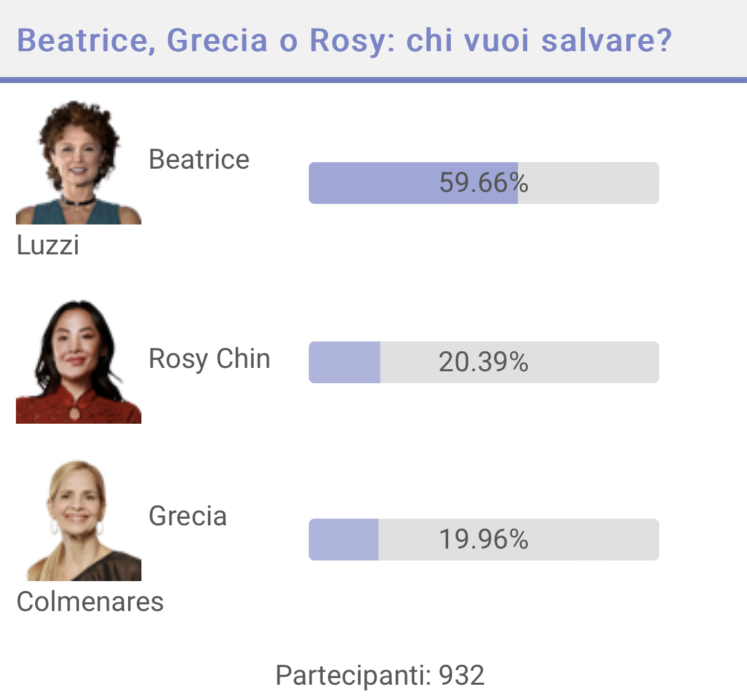747x700 pixels.
Task: Click the empty gray part of Grecia's bar
Action: 519,539
